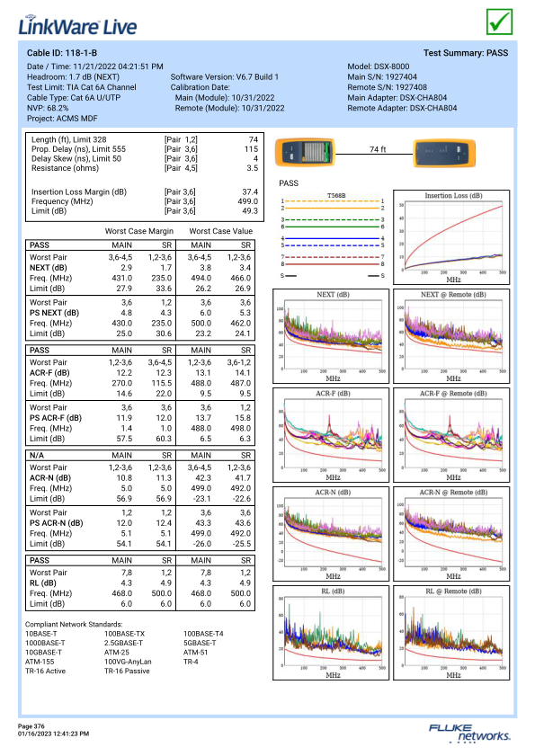The width and height of the screenshot is (535, 756).
Task: Click the RL (dB) table row label
Action: [x=43, y=583]
